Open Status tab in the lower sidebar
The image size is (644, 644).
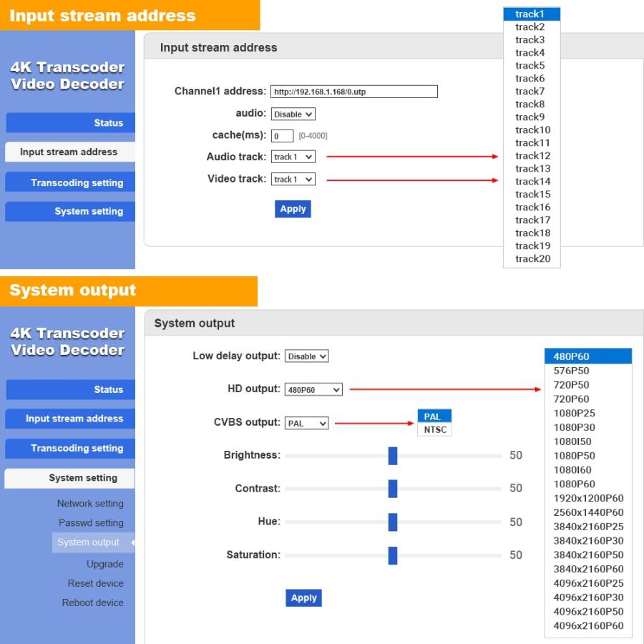pyautogui.click(x=71, y=390)
